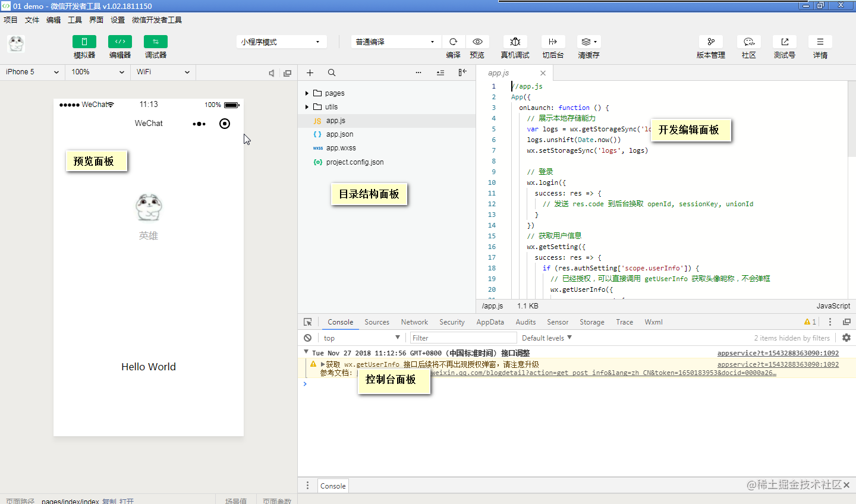
Task: Open the file tree more options icon
Action: [418, 73]
